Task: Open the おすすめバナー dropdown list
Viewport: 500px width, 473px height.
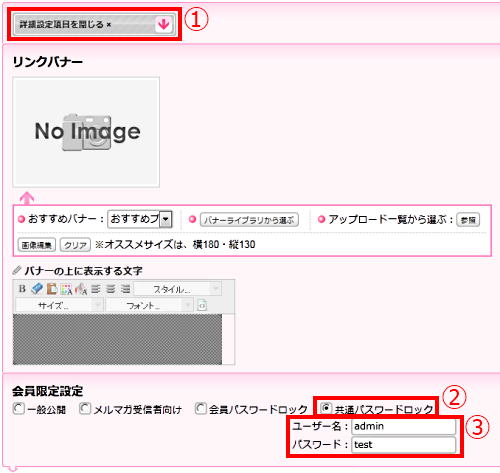Action: [x=140, y=219]
